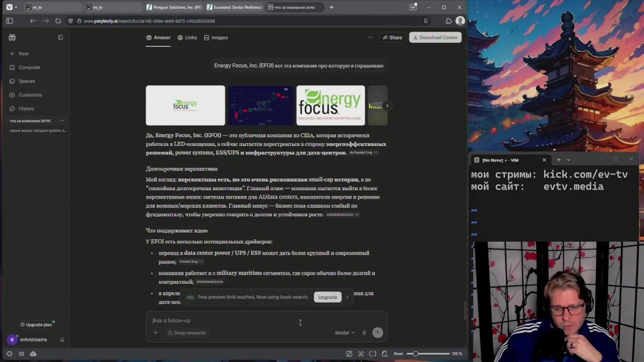Open VIM terminal tab dropdown arrow
This screenshot has height=362, width=644.
[569, 160]
